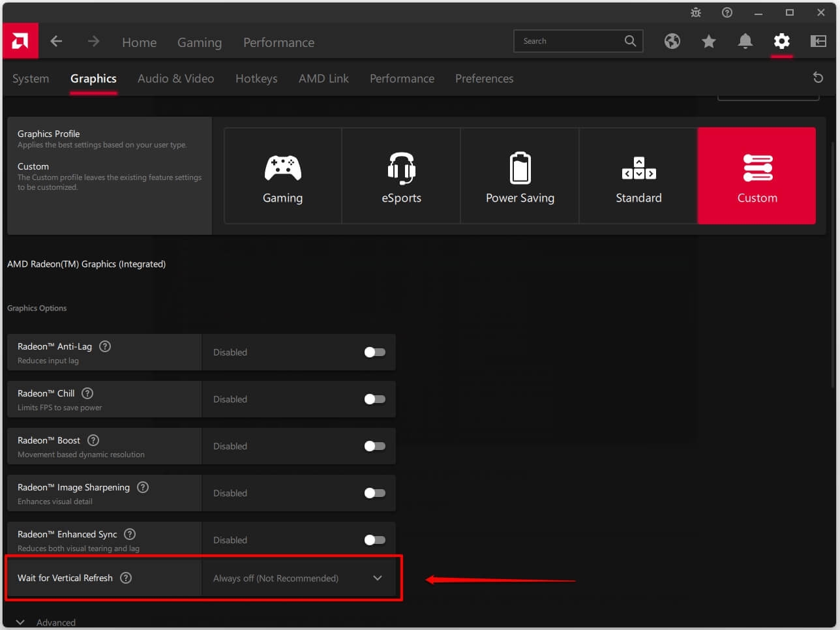
Task: Enable Radeon Enhanced Sync toggle
Action: [375, 540]
